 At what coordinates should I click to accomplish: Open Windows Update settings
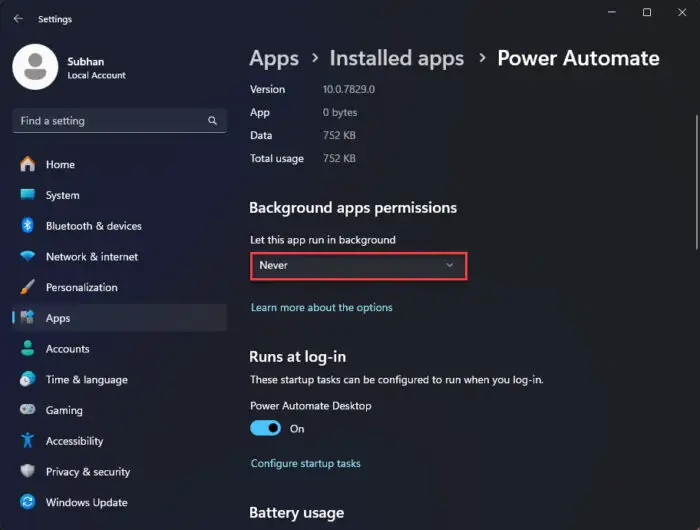click(119, 502)
